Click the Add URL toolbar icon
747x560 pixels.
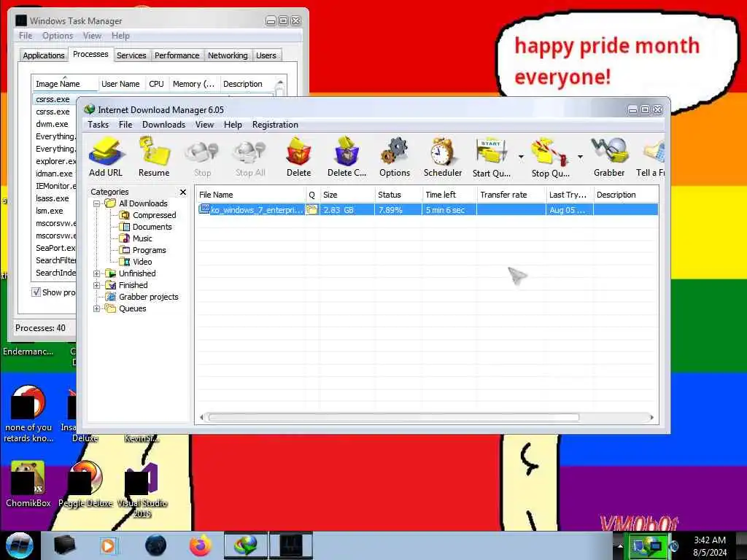click(x=106, y=157)
